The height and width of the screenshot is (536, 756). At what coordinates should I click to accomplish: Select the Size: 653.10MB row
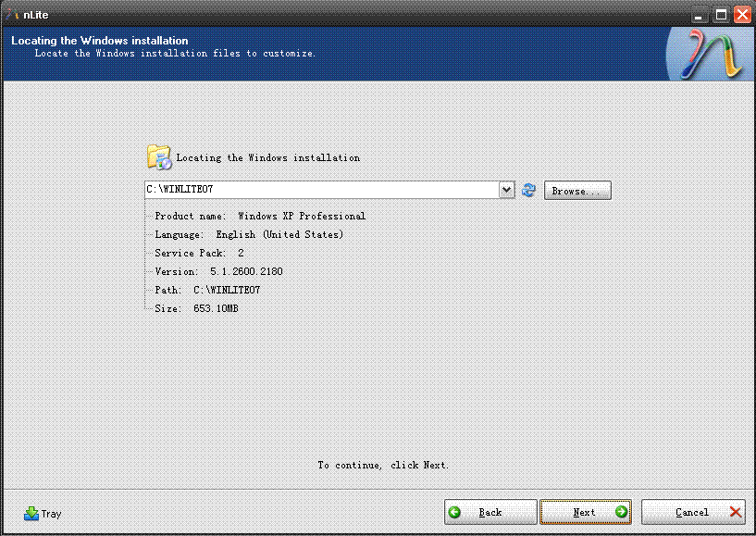(x=196, y=308)
